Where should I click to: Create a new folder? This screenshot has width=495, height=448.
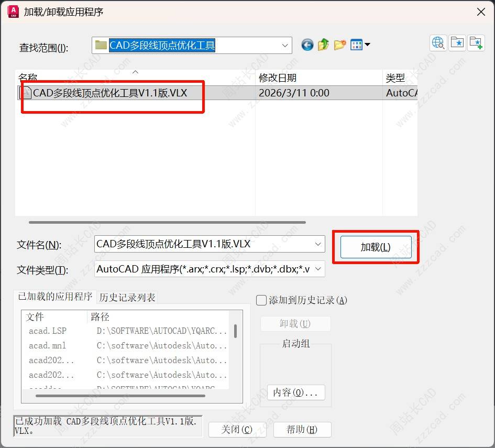click(340, 45)
